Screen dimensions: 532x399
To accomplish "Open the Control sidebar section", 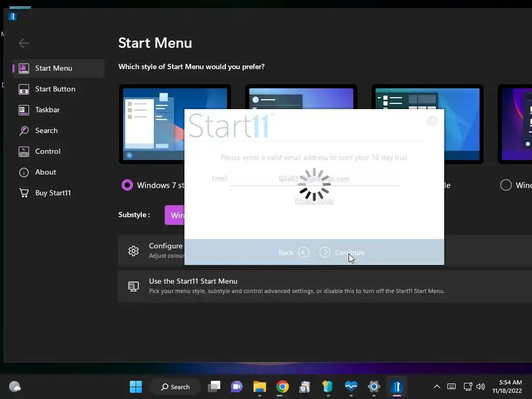I will tap(58, 151).
